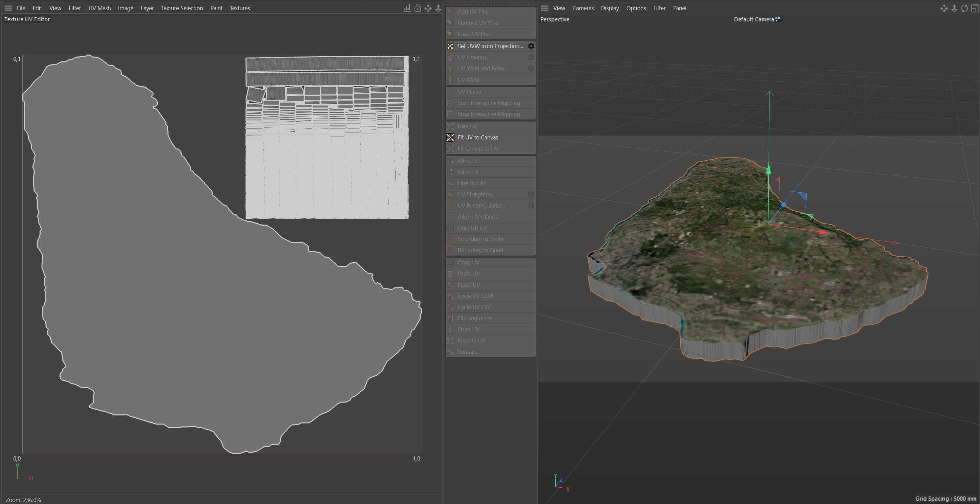Click the rotate camera icon in Perspective viewport
Screen dimensions: 980x504
point(964,8)
